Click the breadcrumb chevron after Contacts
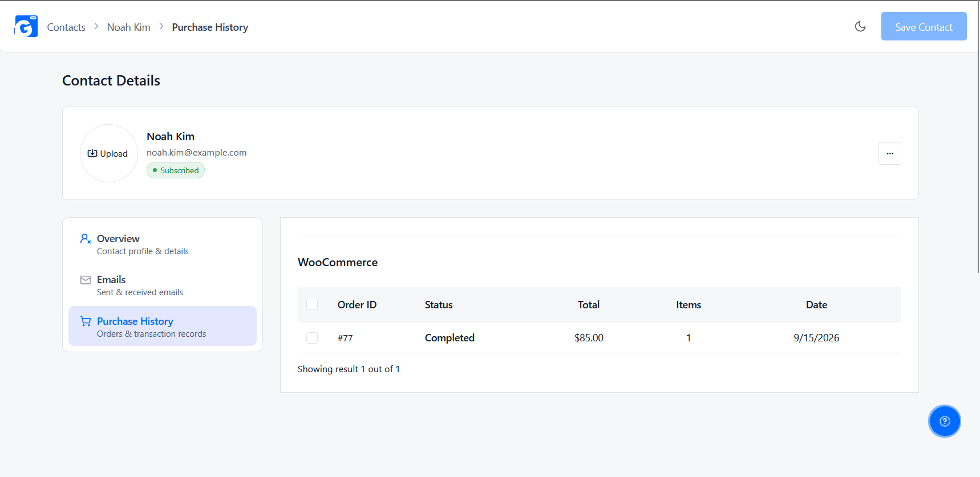980x477 pixels. pyautogui.click(x=96, y=27)
